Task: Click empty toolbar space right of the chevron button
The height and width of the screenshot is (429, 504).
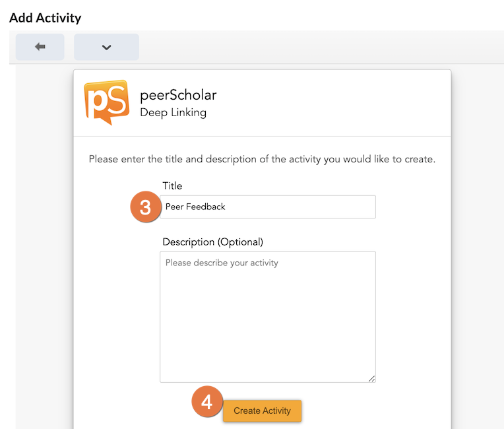Action: tap(317, 47)
